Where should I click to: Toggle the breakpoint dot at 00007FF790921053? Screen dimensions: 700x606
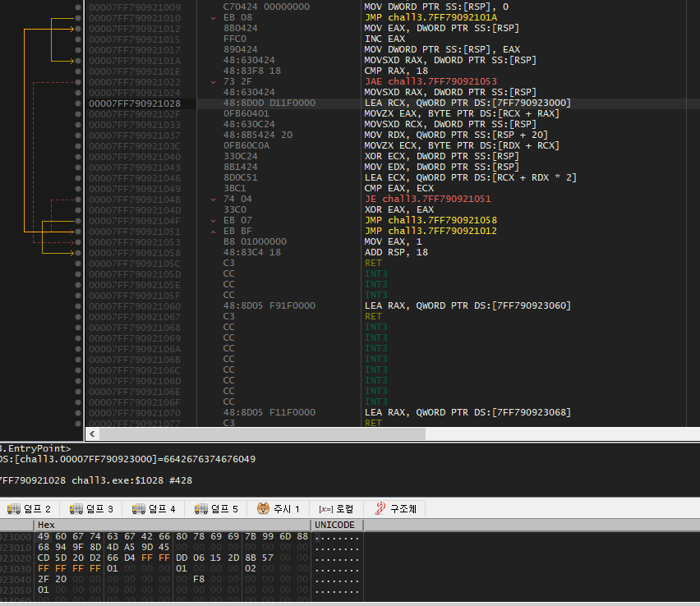pos(78,241)
